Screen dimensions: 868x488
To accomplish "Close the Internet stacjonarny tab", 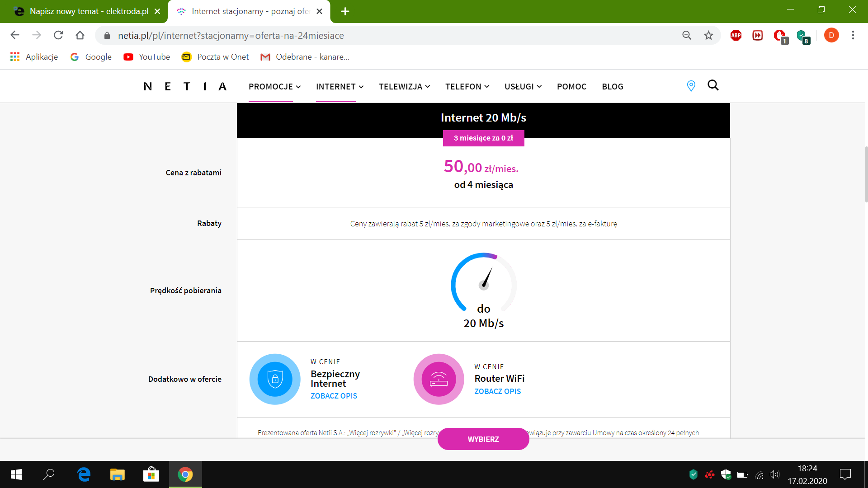I will (x=319, y=11).
